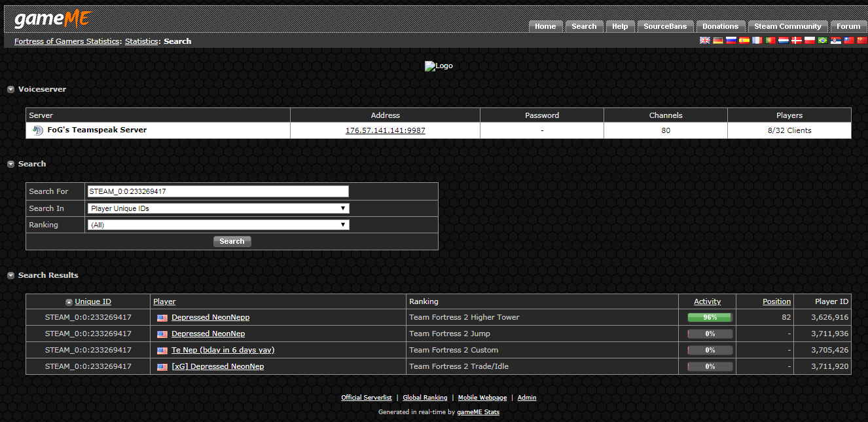Click the ascending sort arrow beside Unique ID
This screenshot has height=422, width=868.
69,302
